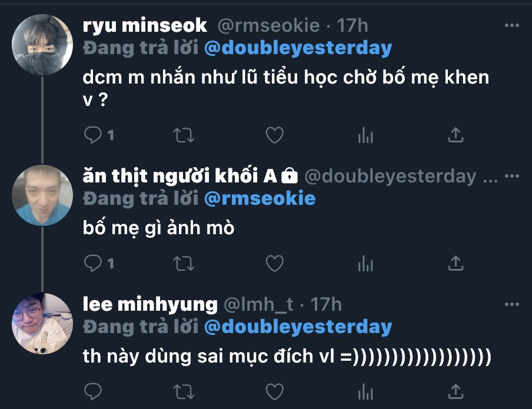Reply to the 'bố mẹ gì ảnh mò' tweet
The image size is (532, 409).
(x=93, y=263)
